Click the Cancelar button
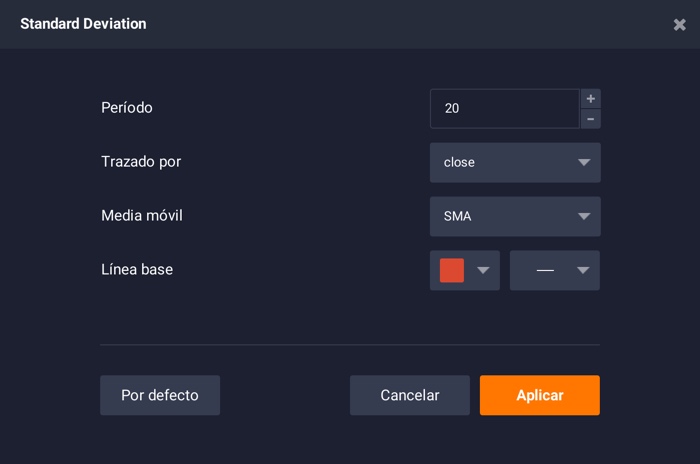The height and width of the screenshot is (464, 700). tap(410, 395)
